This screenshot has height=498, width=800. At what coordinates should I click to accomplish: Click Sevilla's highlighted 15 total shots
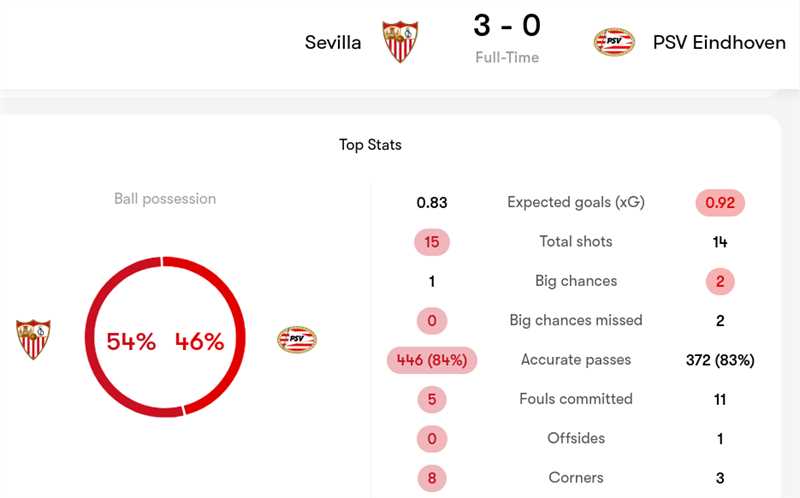[432, 241]
